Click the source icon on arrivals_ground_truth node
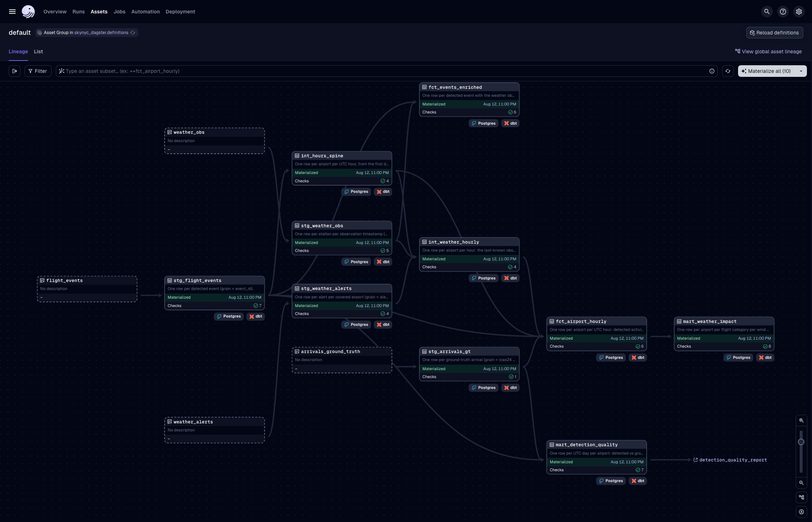 click(x=297, y=352)
